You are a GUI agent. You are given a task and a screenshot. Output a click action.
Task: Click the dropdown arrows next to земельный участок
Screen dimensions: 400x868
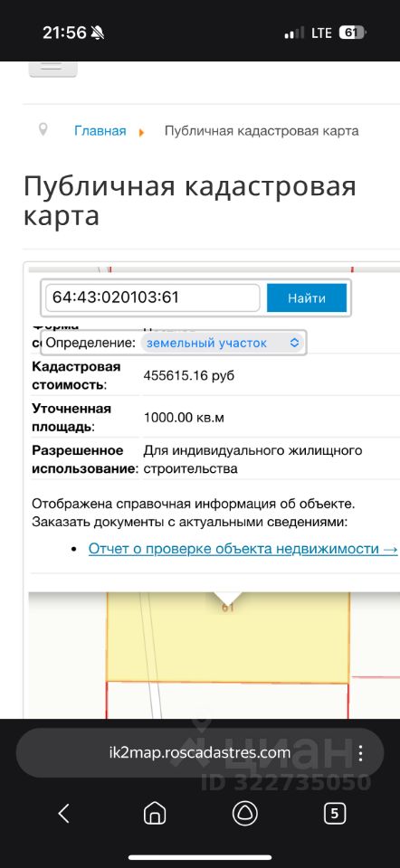(x=295, y=343)
